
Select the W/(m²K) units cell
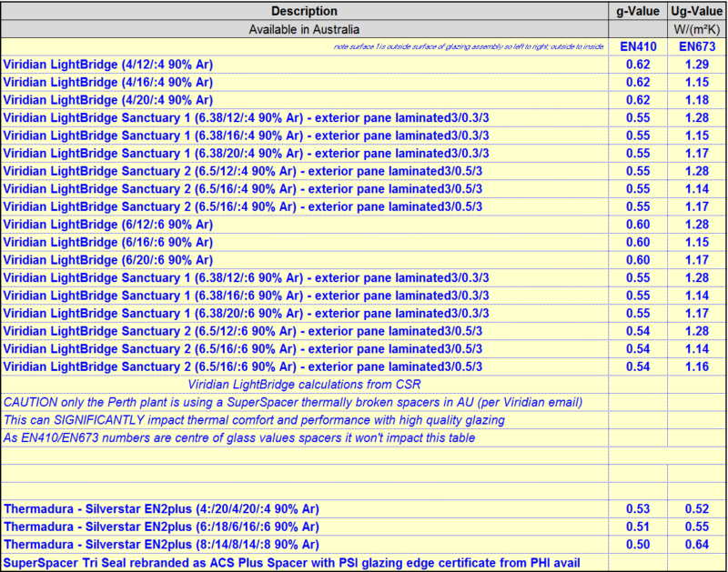[697, 29]
